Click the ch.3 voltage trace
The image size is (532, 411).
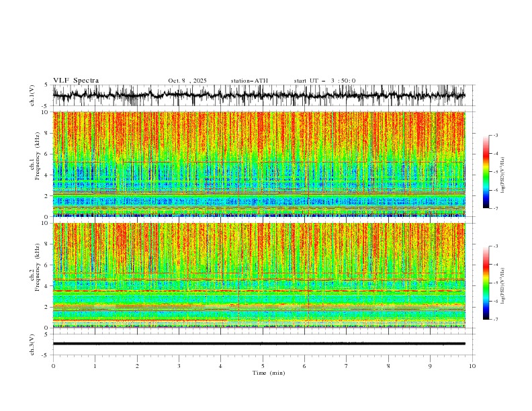pos(259,344)
